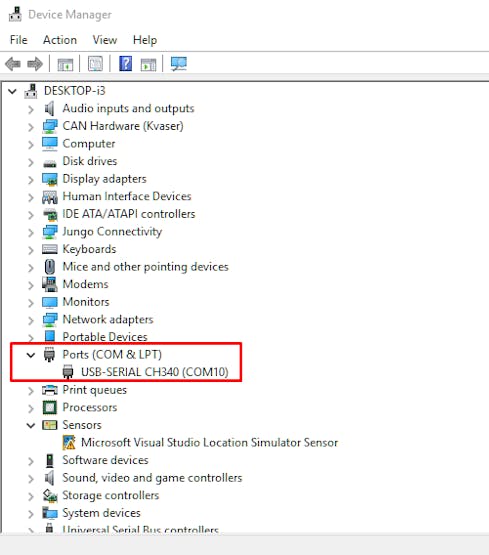This screenshot has width=489, height=555.
Task: Click the Scan for hardware changes monitor icon
Action: 179,64
